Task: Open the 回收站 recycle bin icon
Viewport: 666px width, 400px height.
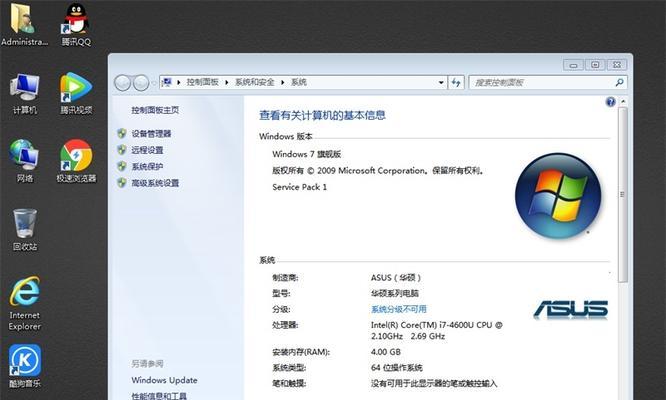Action: (25, 229)
